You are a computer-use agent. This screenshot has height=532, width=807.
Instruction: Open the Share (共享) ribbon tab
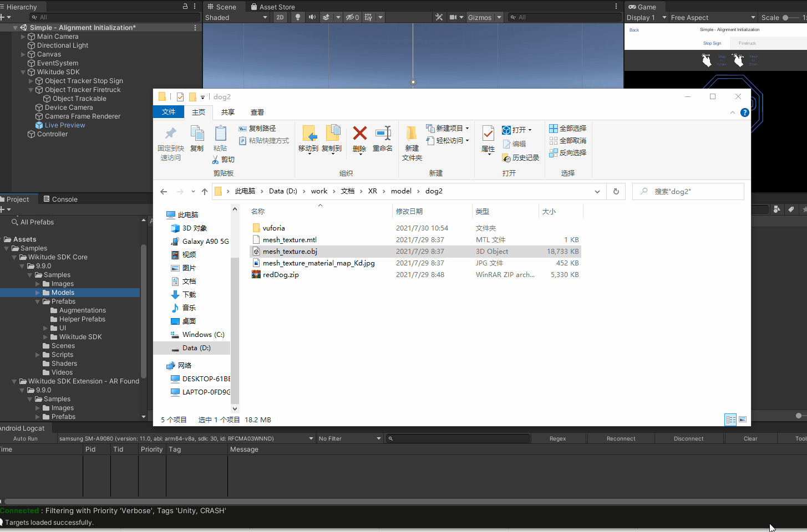click(x=228, y=112)
